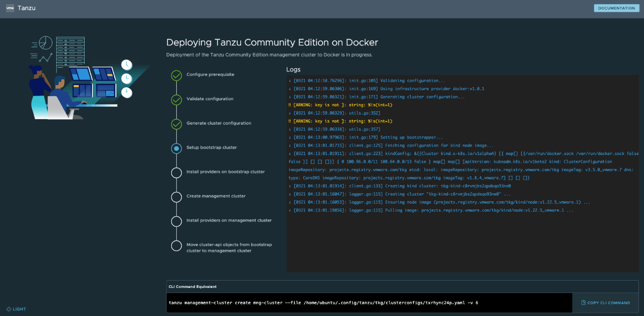Click the Ensuring node image log line
Viewport: 644px width, 316px height.
tap(439, 202)
